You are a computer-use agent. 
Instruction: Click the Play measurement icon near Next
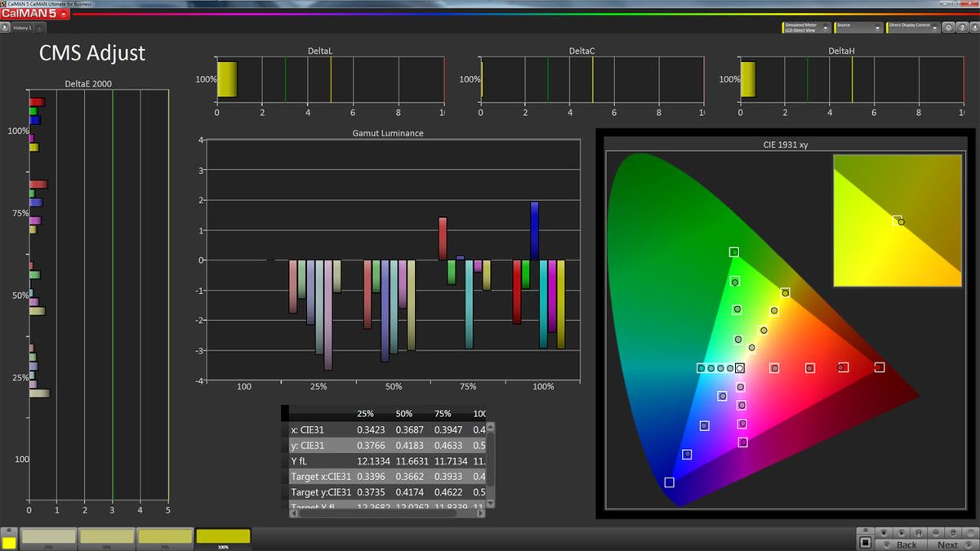(x=902, y=533)
